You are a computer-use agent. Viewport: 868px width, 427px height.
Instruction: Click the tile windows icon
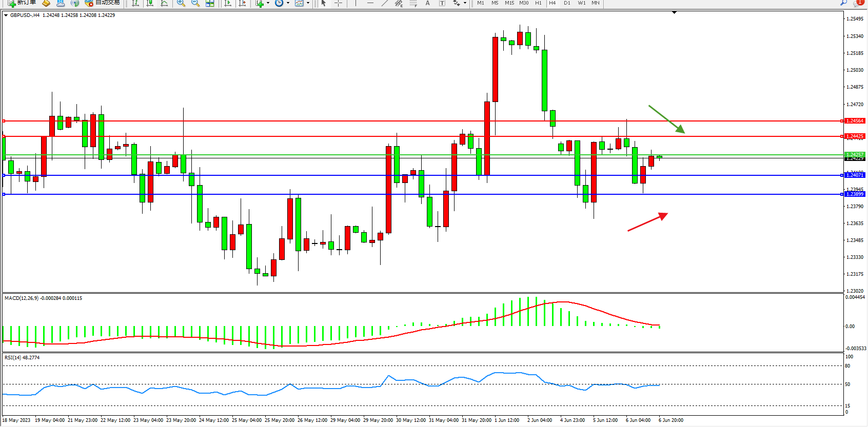click(210, 3)
